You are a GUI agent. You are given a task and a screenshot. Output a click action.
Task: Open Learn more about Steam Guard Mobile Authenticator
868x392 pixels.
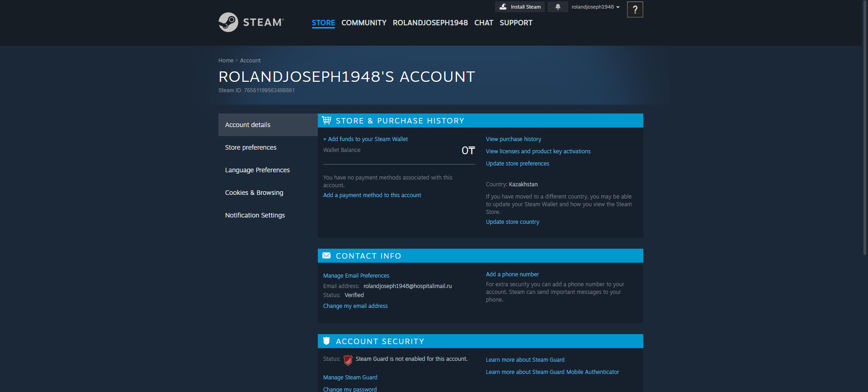click(x=552, y=372)
